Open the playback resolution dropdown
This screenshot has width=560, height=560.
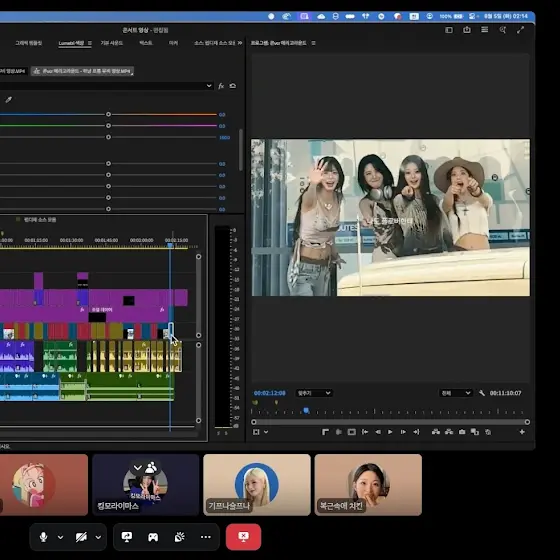tap(456, 393)
